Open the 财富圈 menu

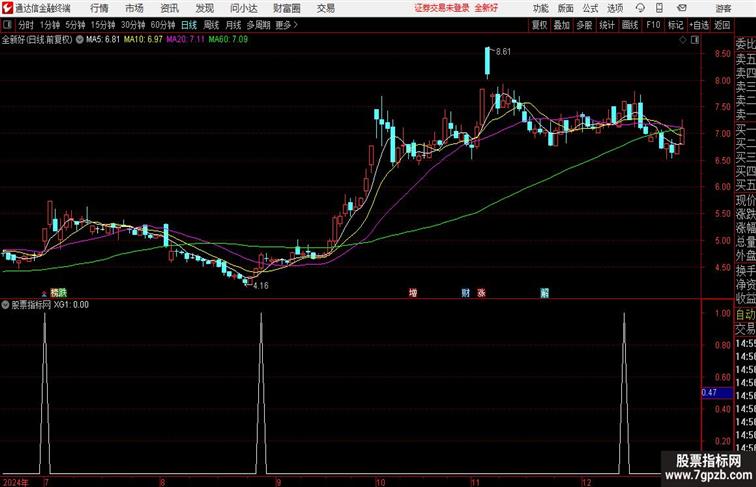286,8
